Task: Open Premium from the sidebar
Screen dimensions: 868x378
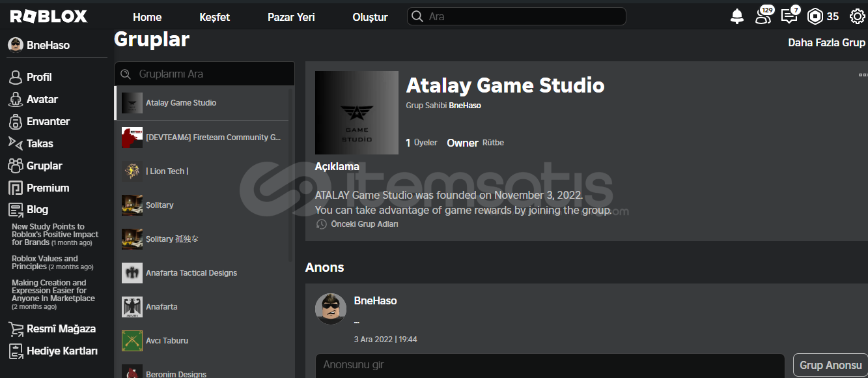Action: [48, 188]
